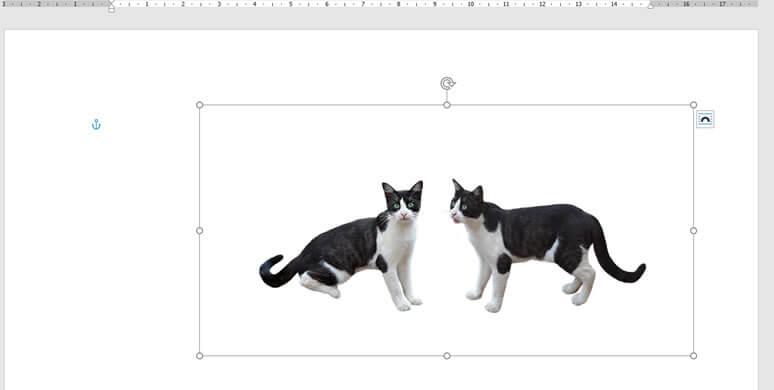774x390 pixels.
Task: Click the left-middle sizing handle
Action: pos(199,231)
